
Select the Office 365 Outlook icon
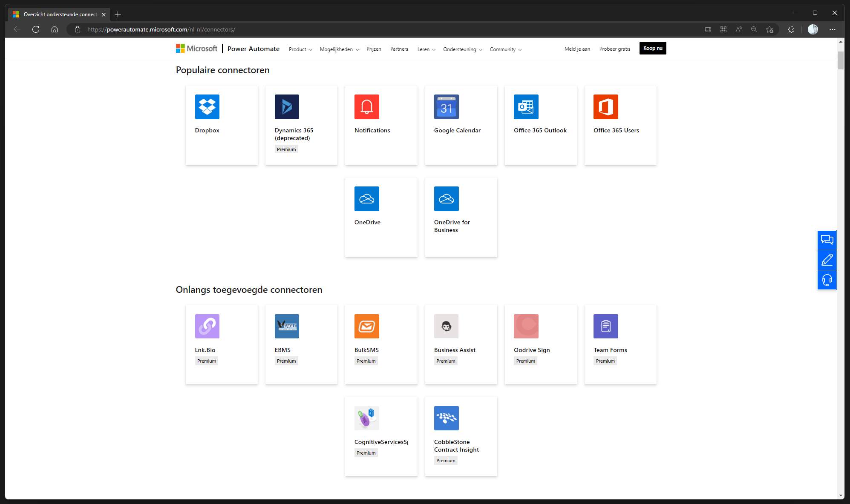click(x=526, y=107)
